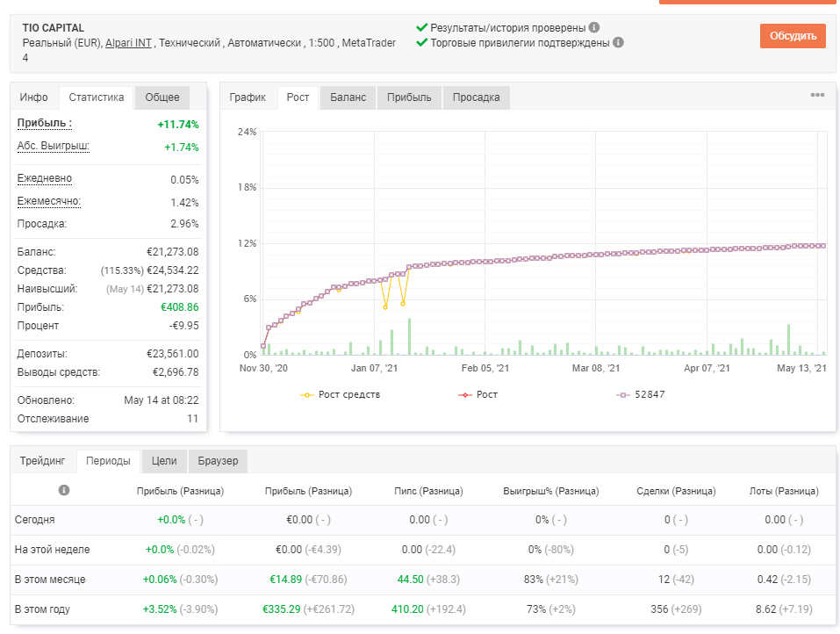Click the '€24,534.22' equity value
Image resolution: width=840 pixels, height=634 pixels.
click(173, 270)
